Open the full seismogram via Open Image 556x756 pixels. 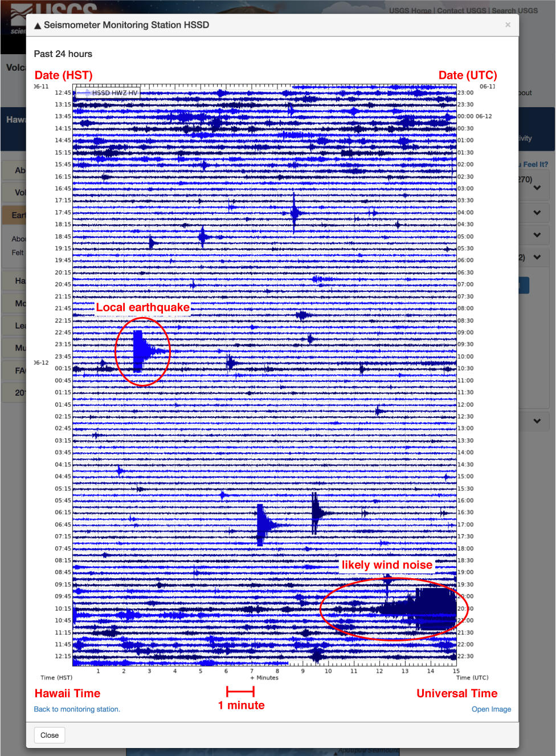click(x=491, y=709)
